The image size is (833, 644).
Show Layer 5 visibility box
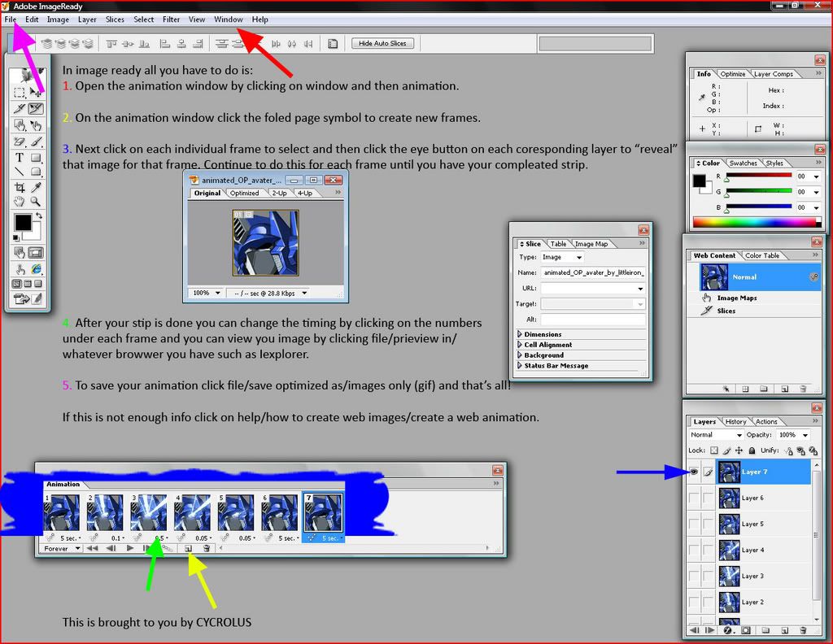[694, 524]
